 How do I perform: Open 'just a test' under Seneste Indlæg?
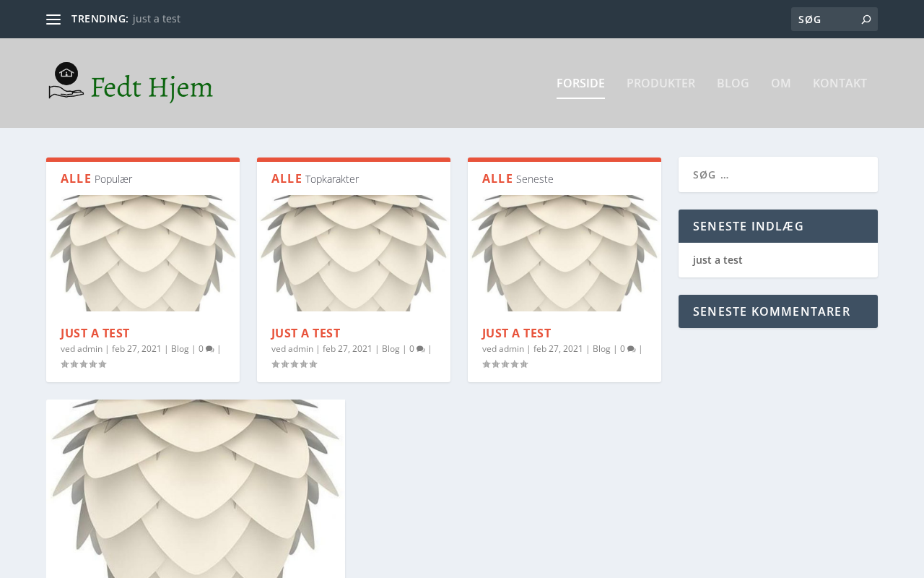(x=718, y=260)
